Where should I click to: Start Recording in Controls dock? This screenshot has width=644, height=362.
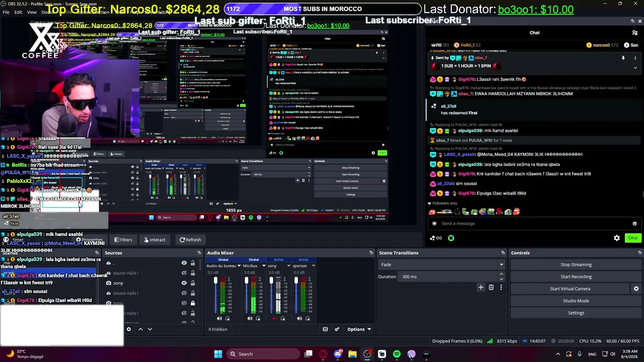576,277
